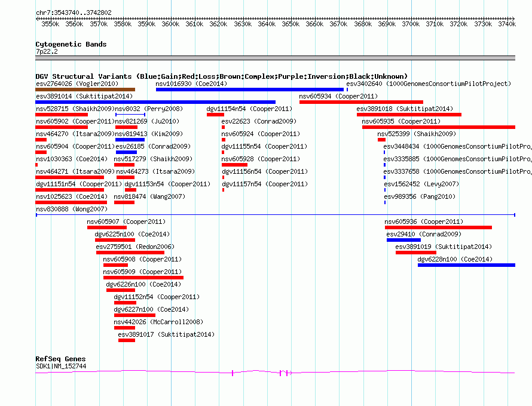Viewport: 532px width, 406px height.
Task: Open esv3891018 (Suktitipat2014) label
Action: 405,109
